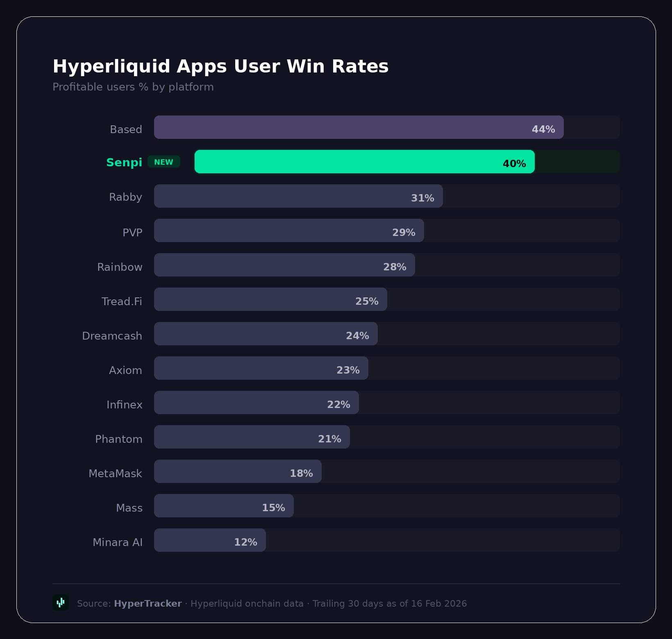The height and width of the screenshot is (639, 672).
Task: Select the Minara AI 12% bar
Action: tap(210, 540)
